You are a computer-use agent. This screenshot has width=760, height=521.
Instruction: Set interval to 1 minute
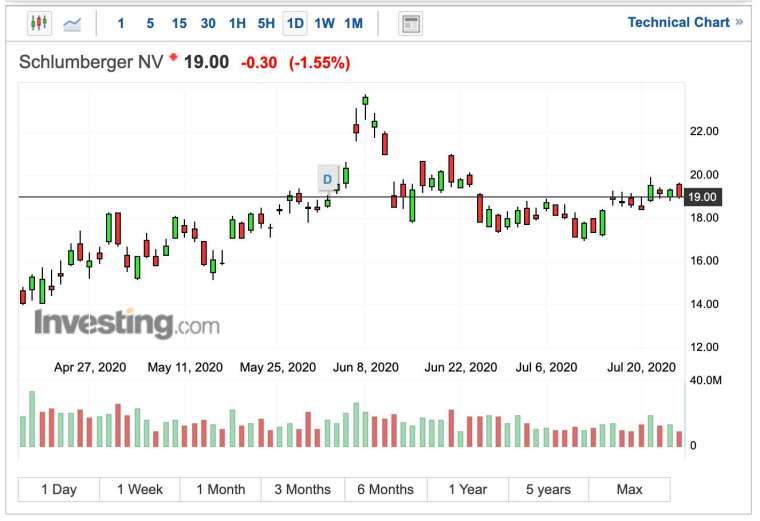pyautogui.click(x=121, y=23)
